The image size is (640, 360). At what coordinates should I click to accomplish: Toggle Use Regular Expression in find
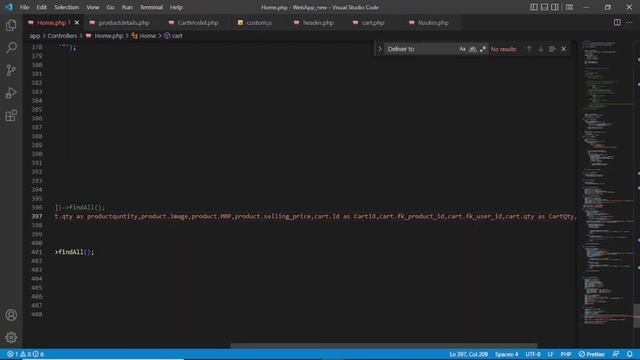483,49
